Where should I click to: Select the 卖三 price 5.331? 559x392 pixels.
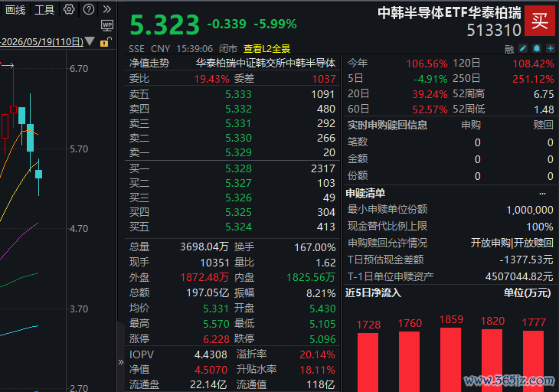pos(238,123)
